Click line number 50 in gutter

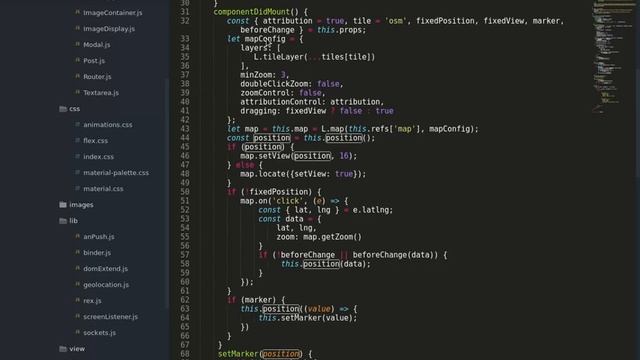[185, 192]
